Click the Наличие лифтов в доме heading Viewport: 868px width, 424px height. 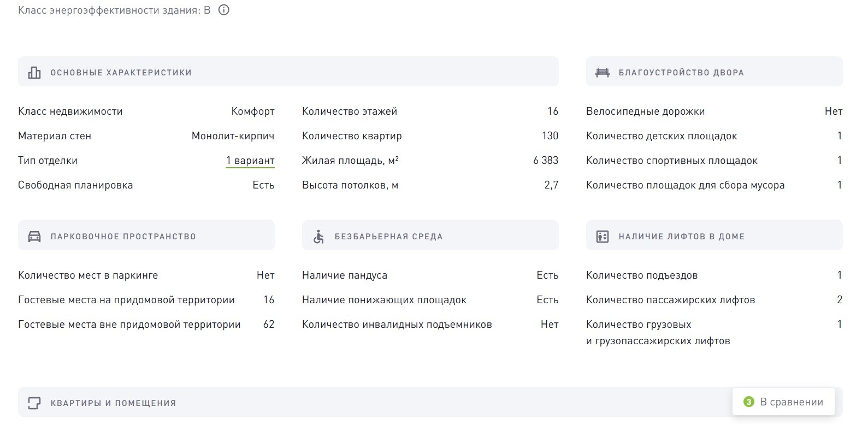pos(681,237)
